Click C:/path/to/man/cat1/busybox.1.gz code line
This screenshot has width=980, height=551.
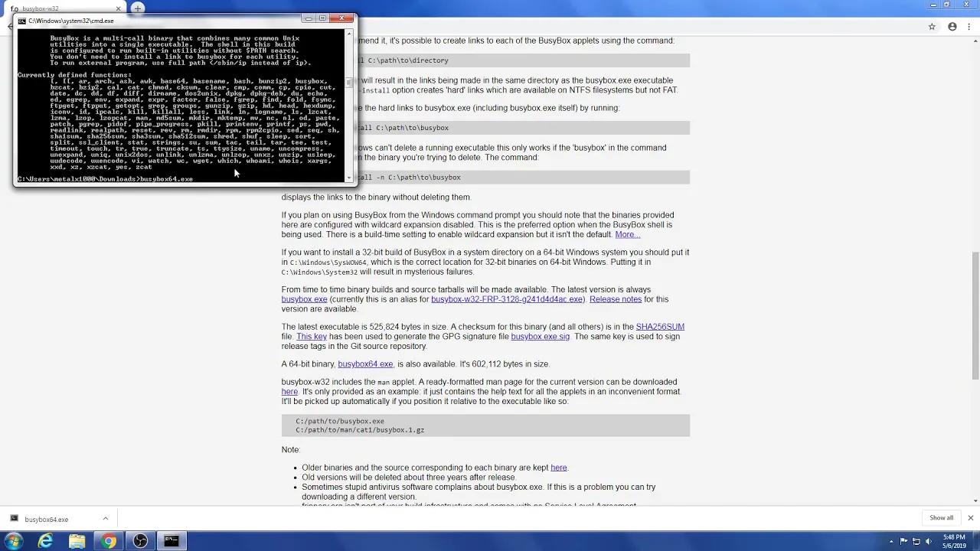point(360,430)
